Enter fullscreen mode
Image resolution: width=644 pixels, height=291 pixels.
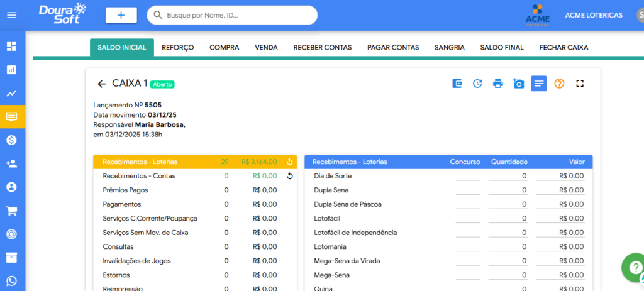pos(580,84)
